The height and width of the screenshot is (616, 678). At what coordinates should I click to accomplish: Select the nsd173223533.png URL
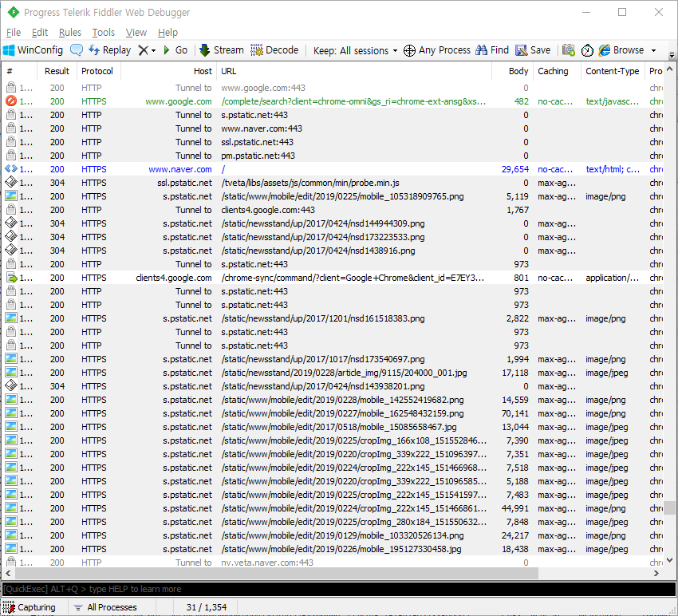[322, 237]
